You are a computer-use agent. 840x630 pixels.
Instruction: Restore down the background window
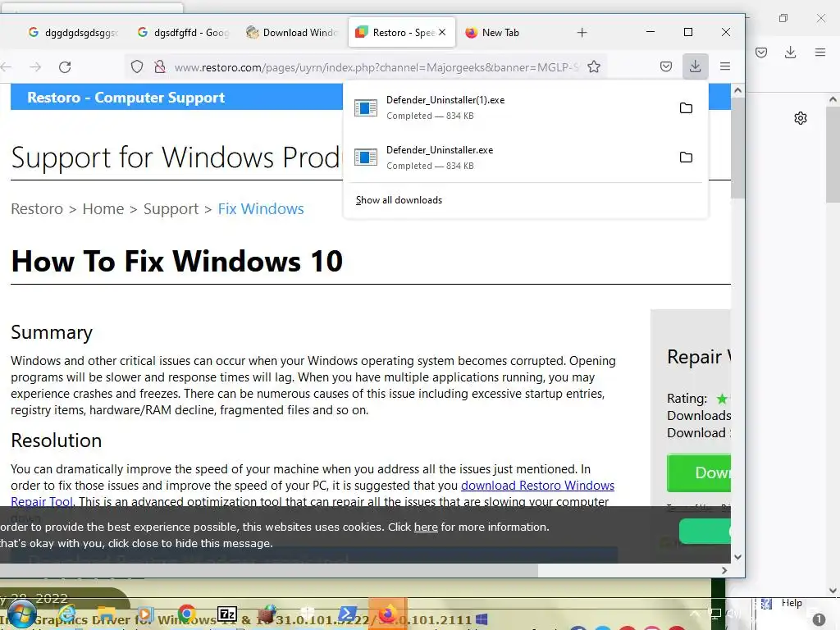(x=783, y=18)
